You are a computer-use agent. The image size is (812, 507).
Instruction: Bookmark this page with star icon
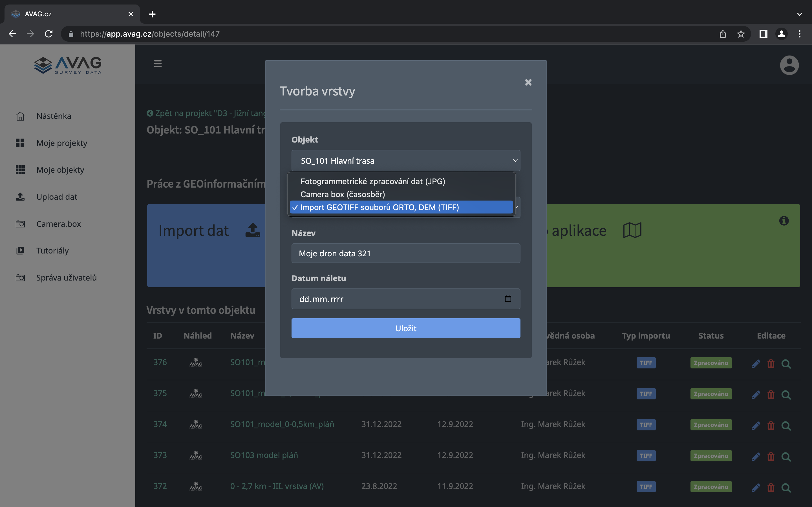click(741, 34)
